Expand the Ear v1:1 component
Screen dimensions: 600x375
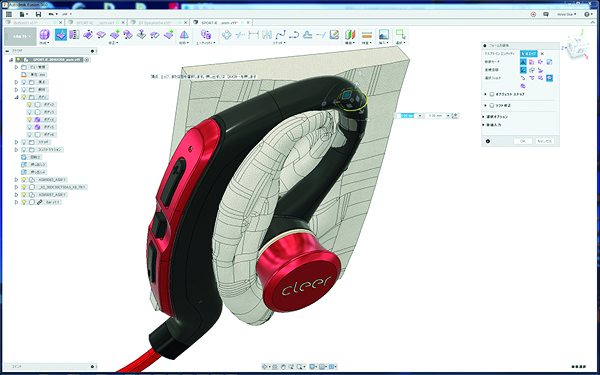point(16,202)
